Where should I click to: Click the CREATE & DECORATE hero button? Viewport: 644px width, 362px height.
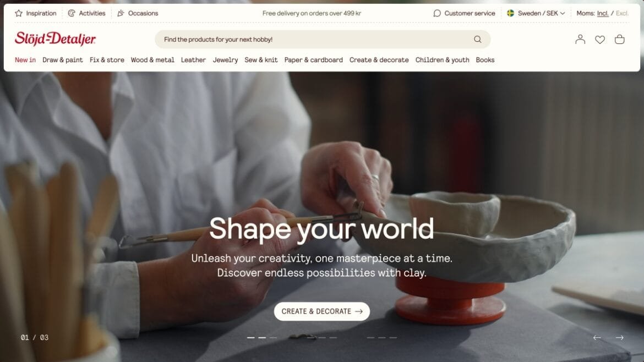pos(321,311)
